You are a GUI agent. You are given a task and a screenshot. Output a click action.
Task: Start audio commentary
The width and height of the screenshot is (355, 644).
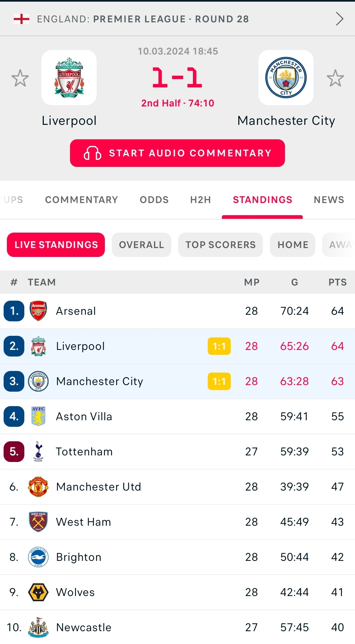click(x=177, y=153)
